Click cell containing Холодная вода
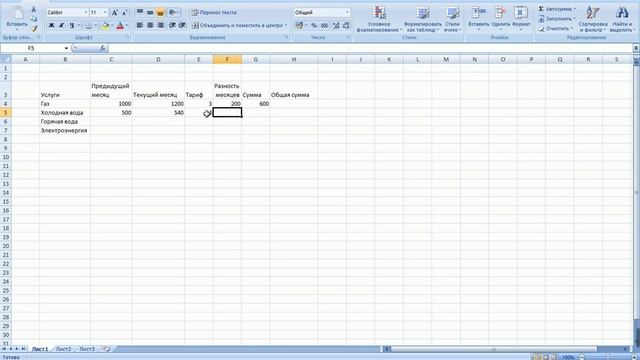The width and height of the screenshot is (640, 360). coord(65,113)
